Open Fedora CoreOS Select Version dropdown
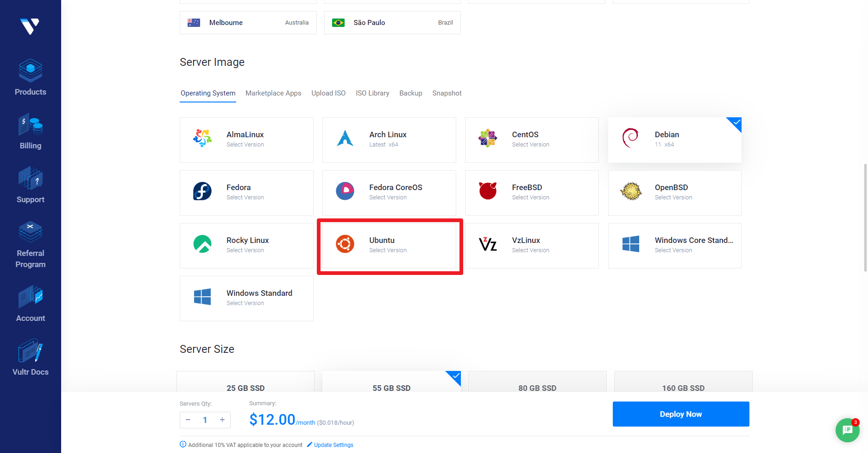This screenshot has height=453, width=868. click(x=388, y=198)
